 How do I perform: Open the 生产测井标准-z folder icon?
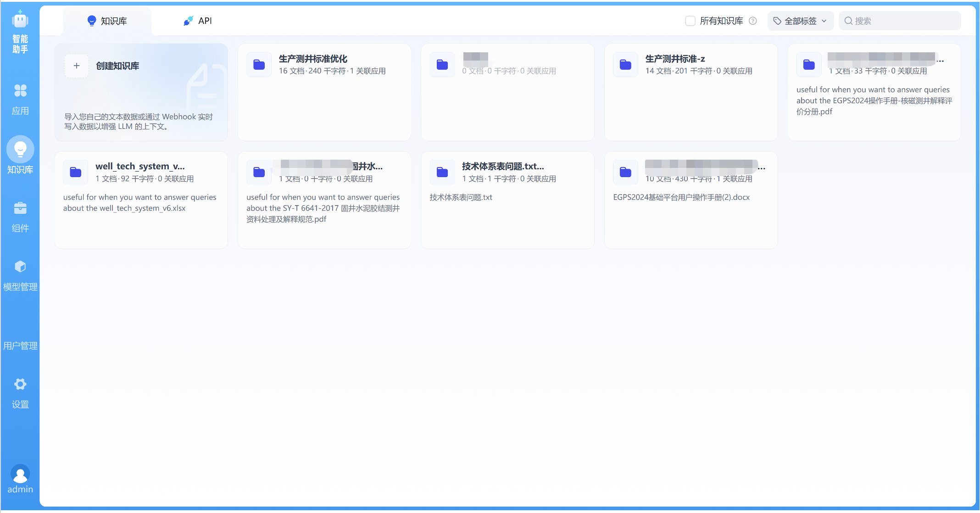pyautogui.click(x=625, y=65)
